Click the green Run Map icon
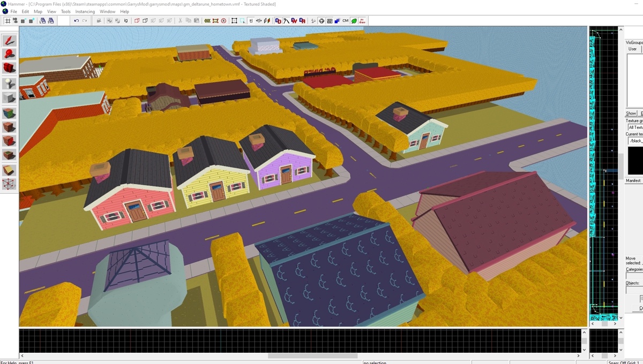The image size is (643, 364). pos(354,21)
